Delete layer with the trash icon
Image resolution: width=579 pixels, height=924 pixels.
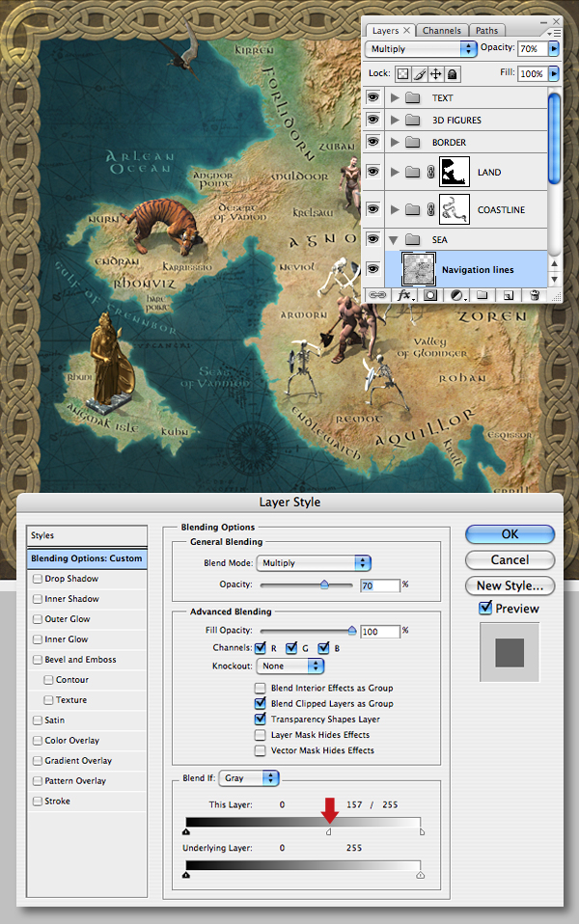tap(535, 295)
